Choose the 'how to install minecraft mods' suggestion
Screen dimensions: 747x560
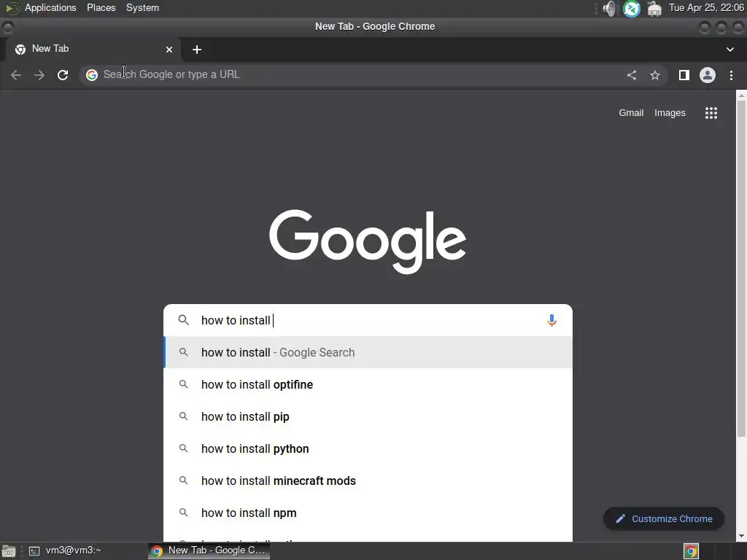pyautogui.click(x=368, y=481)
